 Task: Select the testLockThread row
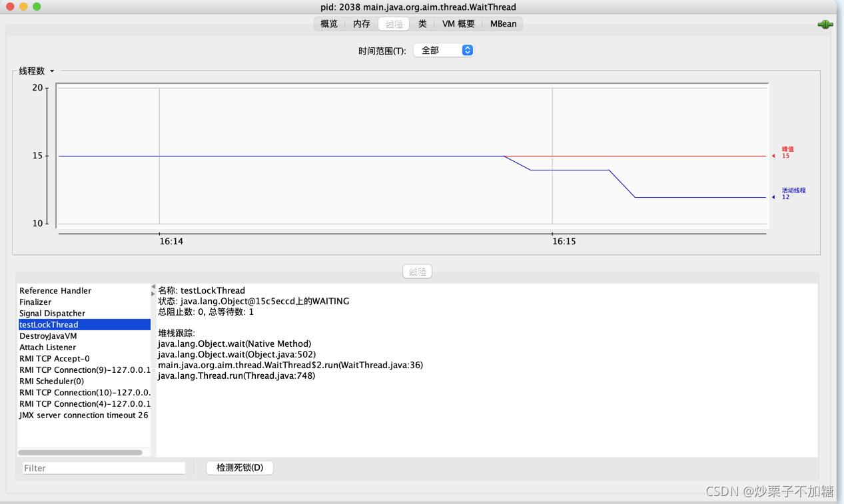pos(84,325)
